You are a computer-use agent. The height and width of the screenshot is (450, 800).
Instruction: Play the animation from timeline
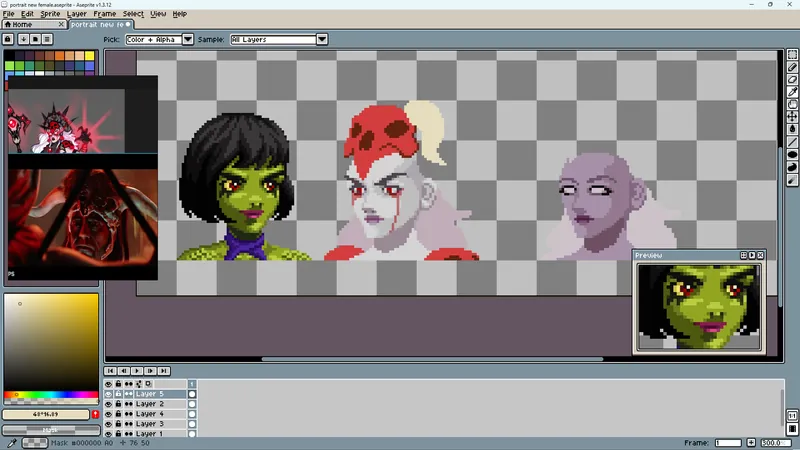pyautogui.click(x=137, y=371)
